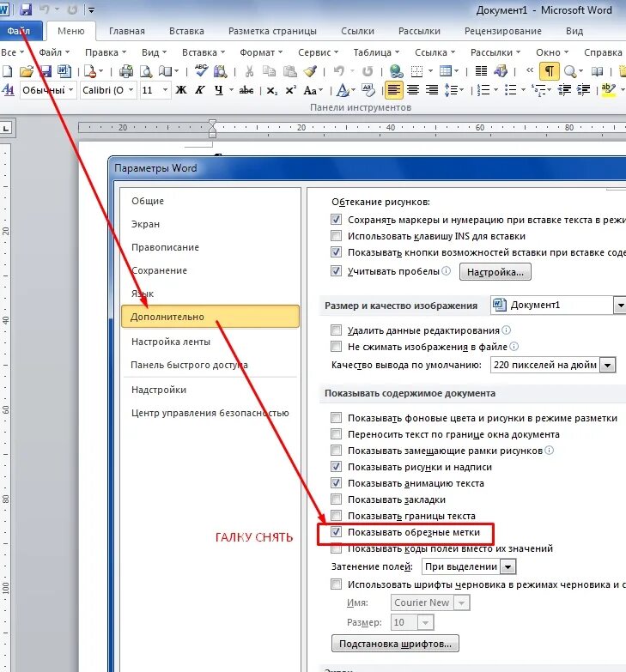Expand the Таблица menu dropdown
Viewport: 626px width, 672px height.
click(x=376, y=52)
